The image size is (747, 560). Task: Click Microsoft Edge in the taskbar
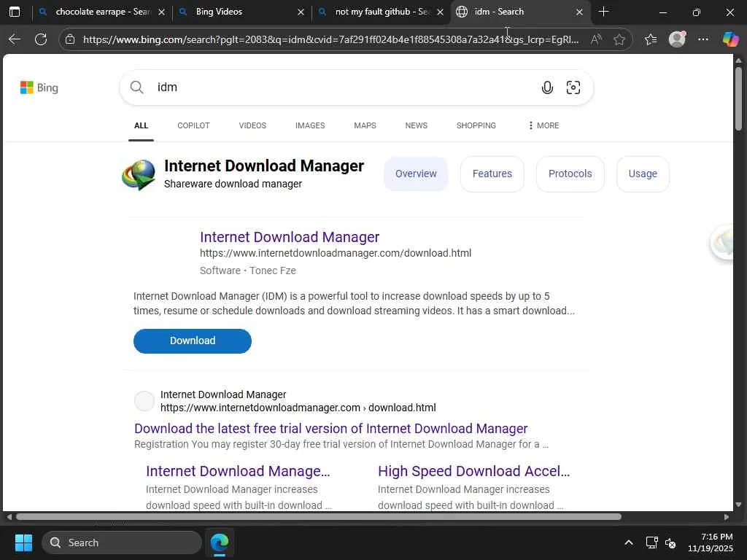coord(220,542)
